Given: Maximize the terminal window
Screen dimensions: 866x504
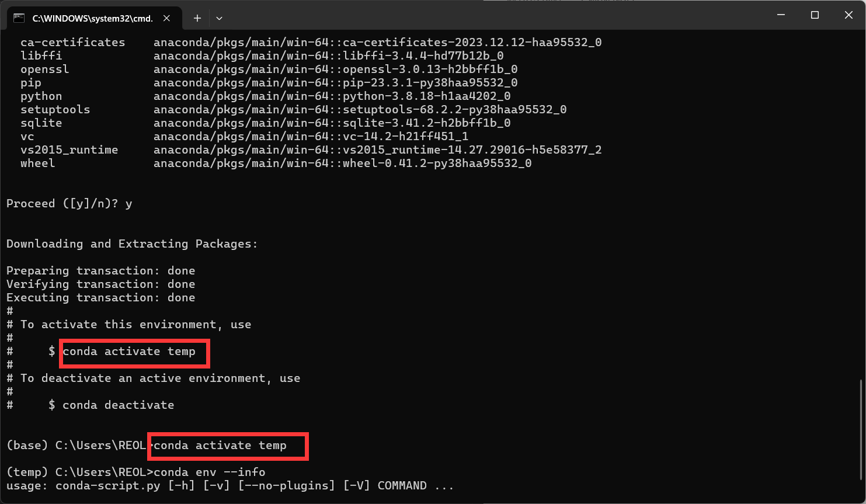Looking at the screenshot, I should click(x=815, y=15).
